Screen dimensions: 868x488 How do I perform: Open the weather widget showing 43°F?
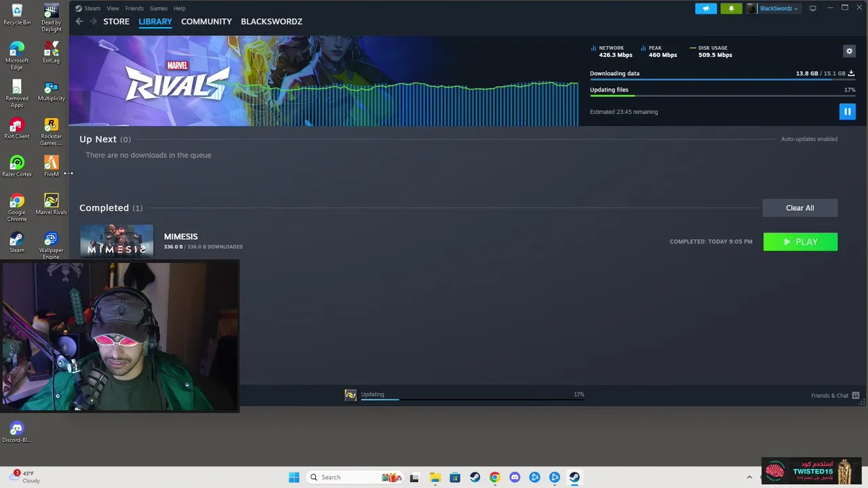[x=25, y=477]
